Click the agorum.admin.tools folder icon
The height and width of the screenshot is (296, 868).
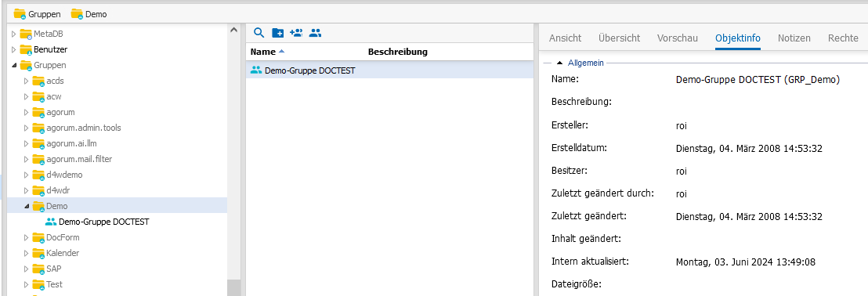click(38, 128)
